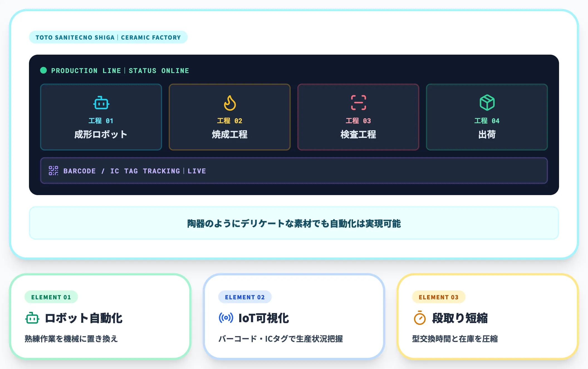
Task: Toggle the LIVE tracking status
Action: pos(197,171)
